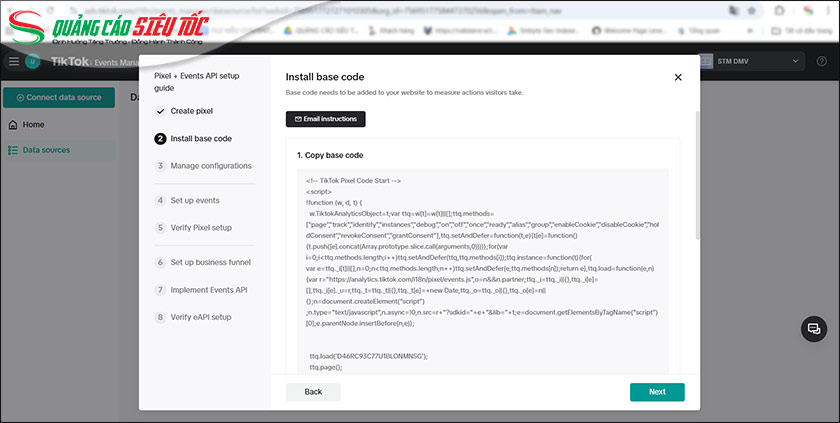Select the Set up business funnel step

tap(210, 263)
